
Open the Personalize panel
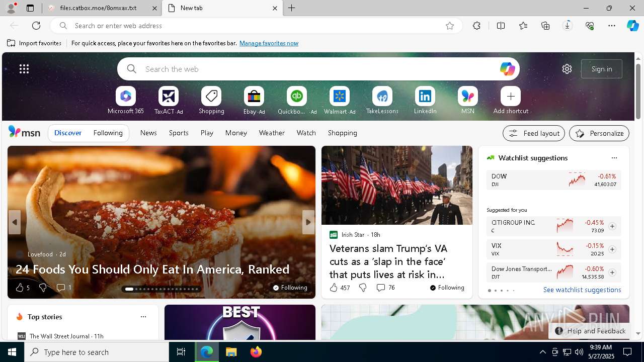[x=599, y=133]
